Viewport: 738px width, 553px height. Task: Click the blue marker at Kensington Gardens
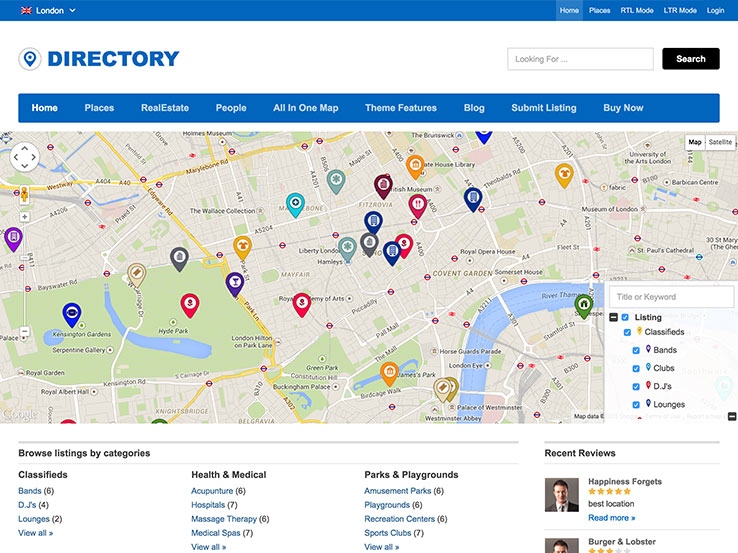[x=72, y=314]
